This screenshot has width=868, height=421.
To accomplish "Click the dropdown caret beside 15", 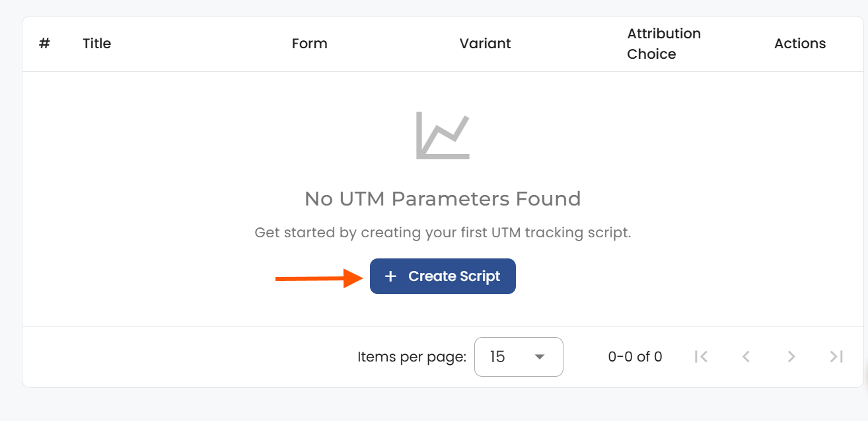I will tap(540, 357).
